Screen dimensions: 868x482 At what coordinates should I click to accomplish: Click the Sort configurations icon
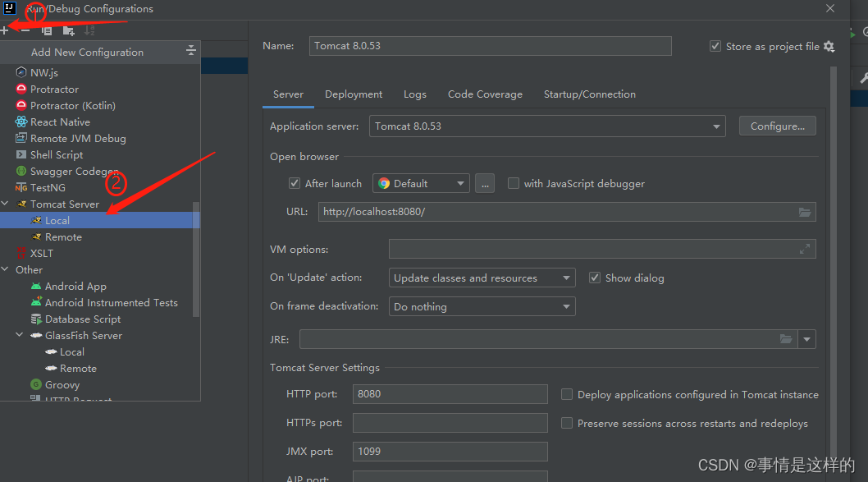(x=89, y=31)
